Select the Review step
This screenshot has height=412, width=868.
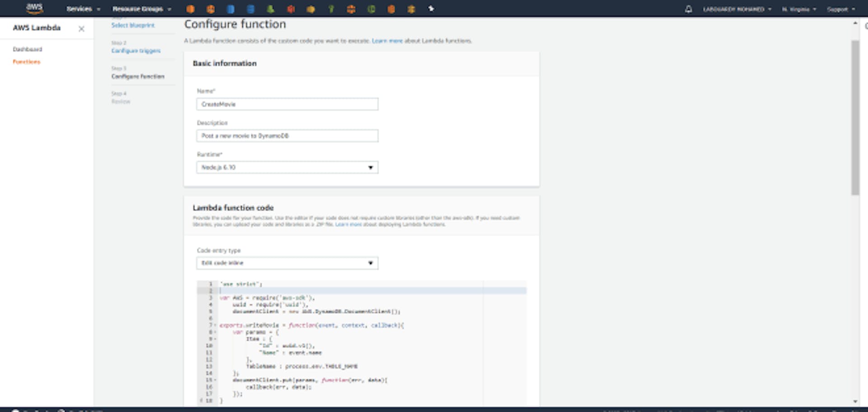click(x=121, y=102)
